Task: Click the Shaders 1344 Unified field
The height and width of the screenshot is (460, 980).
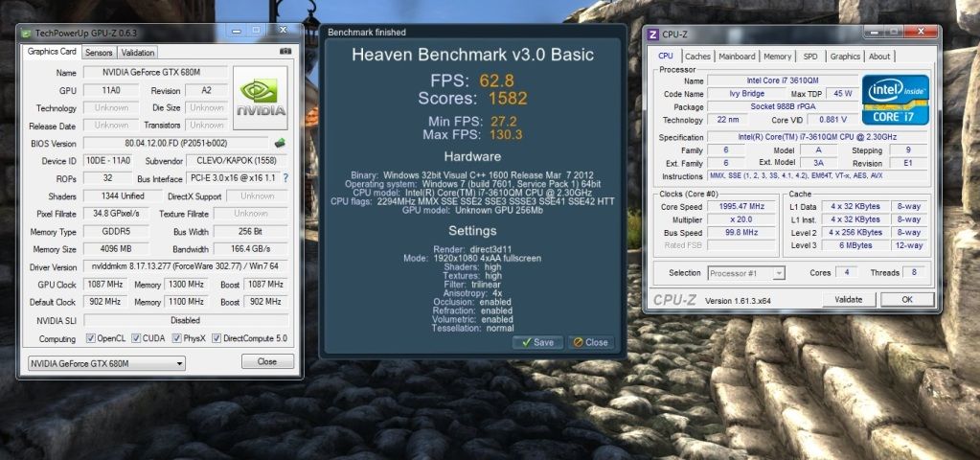Action: click(x=123, y=195)
